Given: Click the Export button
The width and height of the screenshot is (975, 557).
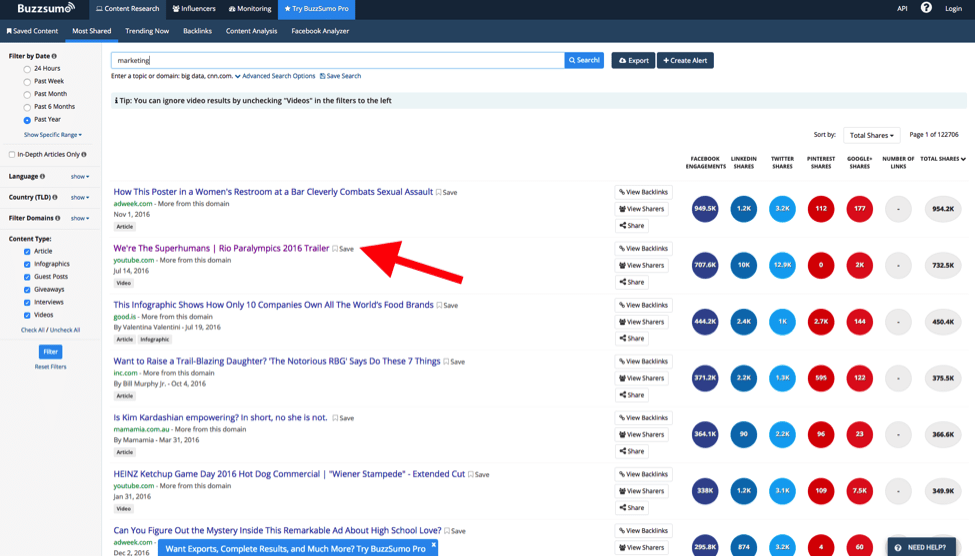Looking at the screenshot, I should point(633,60).
